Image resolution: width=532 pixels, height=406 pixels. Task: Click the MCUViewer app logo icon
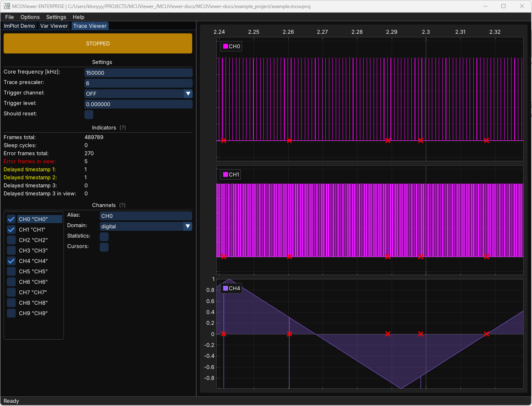[x=7, y=6]
